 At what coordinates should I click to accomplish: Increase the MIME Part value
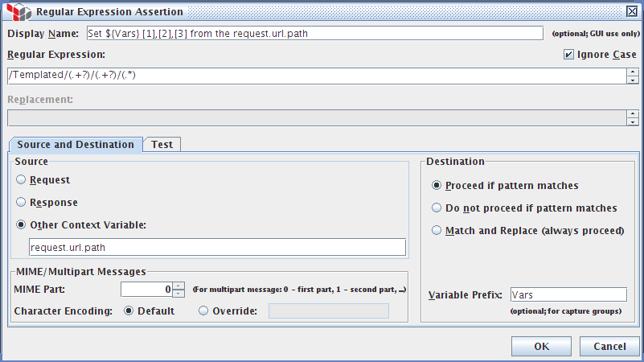click(x=178, y=285)
